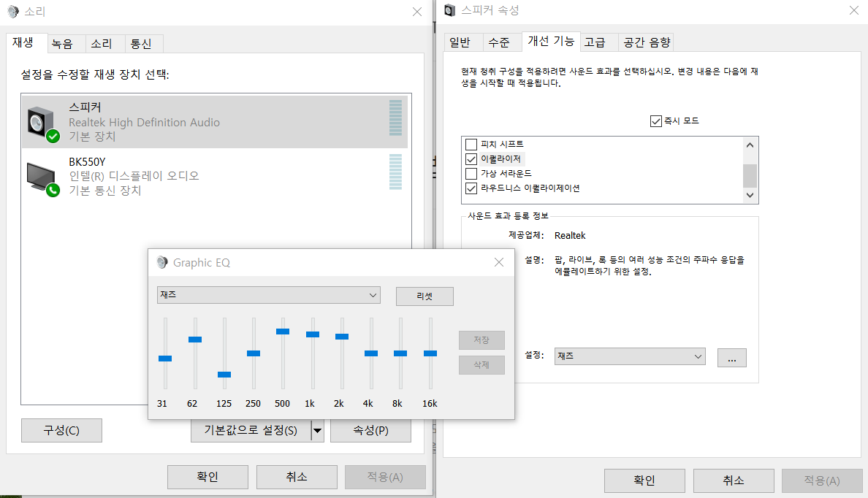This screenshot has height=498, width=868.
Task: Select the 스피커 Realtek device icon
Action: pos(42,123)
